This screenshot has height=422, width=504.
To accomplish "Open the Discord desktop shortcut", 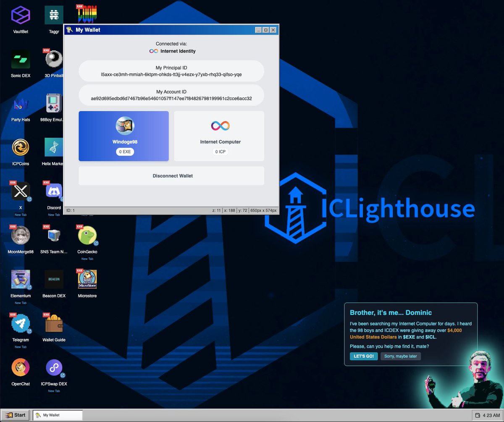I will pos(54,191).
